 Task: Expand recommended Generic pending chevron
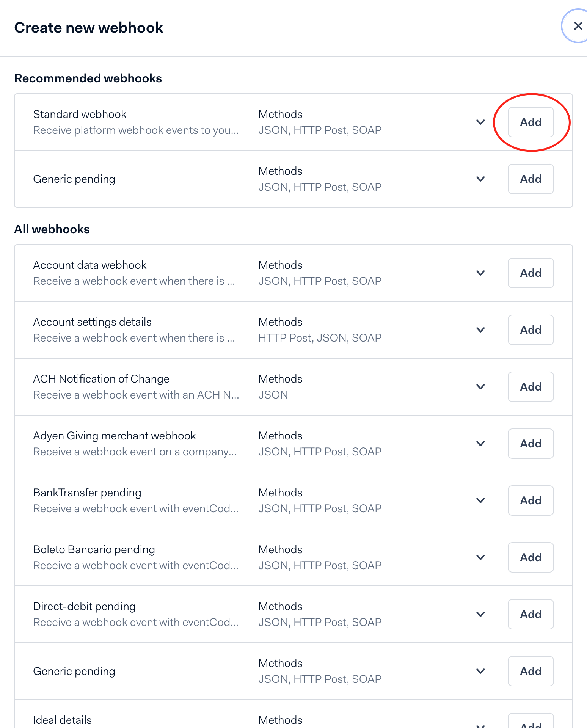[480, 179]
